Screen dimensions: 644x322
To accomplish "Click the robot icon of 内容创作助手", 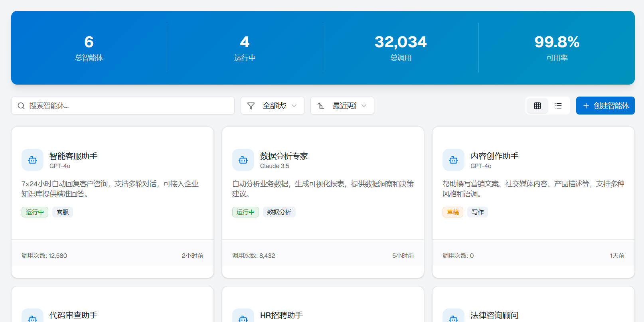I will (x=453, y=160).
